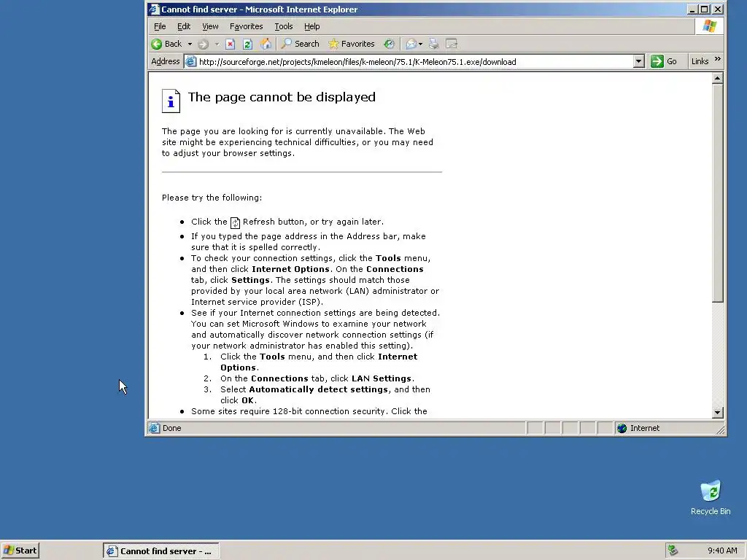The image size is (747, 560).
Task: Click the inline Refresh icon in the tips list
Action: pos(236,222)
